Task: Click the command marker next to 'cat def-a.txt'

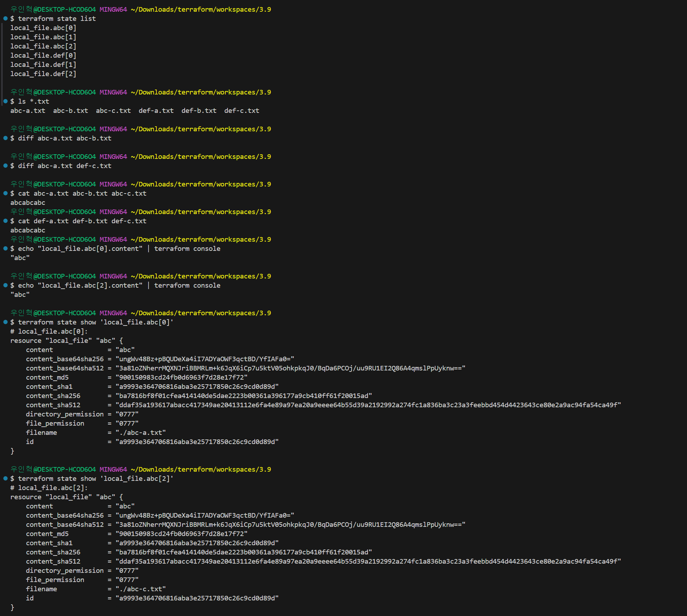Action: (x=5, y=221)
